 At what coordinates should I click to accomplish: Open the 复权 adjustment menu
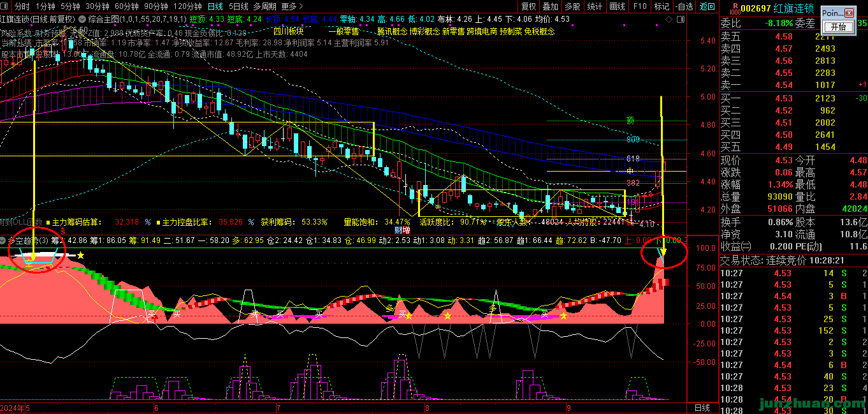coord(528,6)
